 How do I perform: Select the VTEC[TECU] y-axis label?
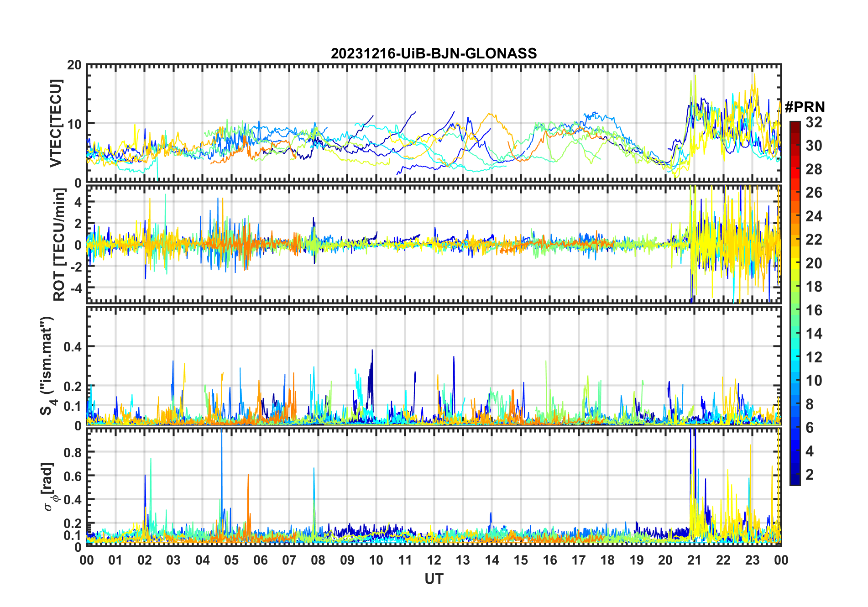55,123
